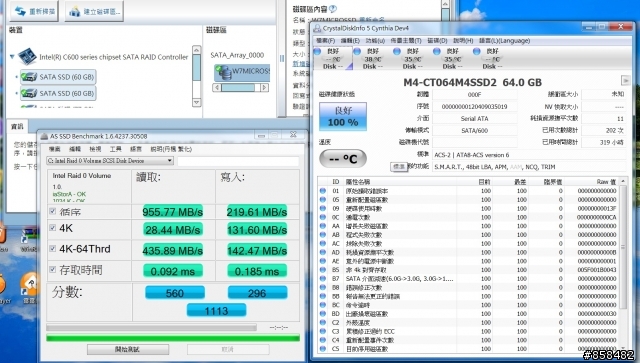
Task: Click status icon for SMART attribute AA
Action: pyautogui.click(x=323, y=226)
